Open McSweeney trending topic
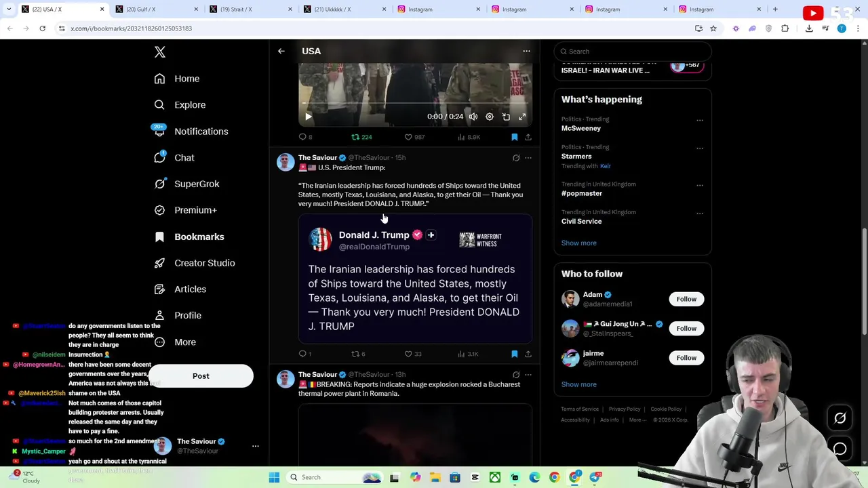The width and height of the screenshot is (868, 488). (x=581, y=128)
